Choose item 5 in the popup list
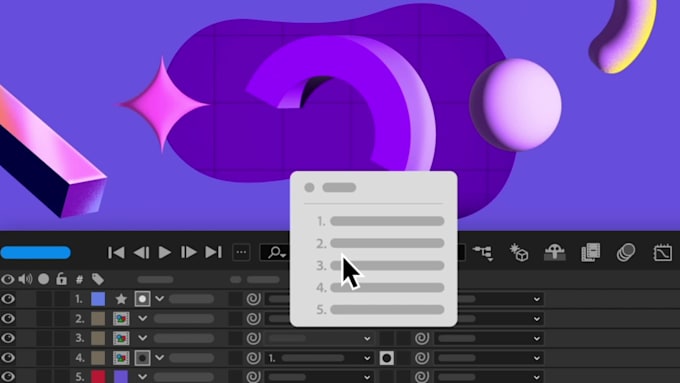 [x=380, y=310]
